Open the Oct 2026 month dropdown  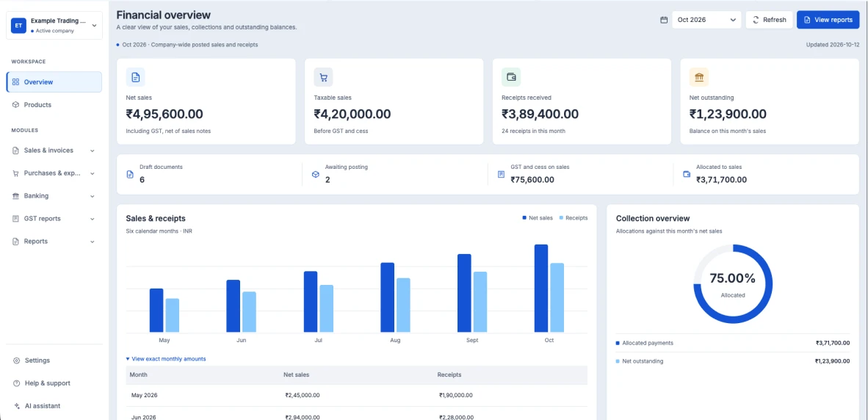click(x=706, y=20)
